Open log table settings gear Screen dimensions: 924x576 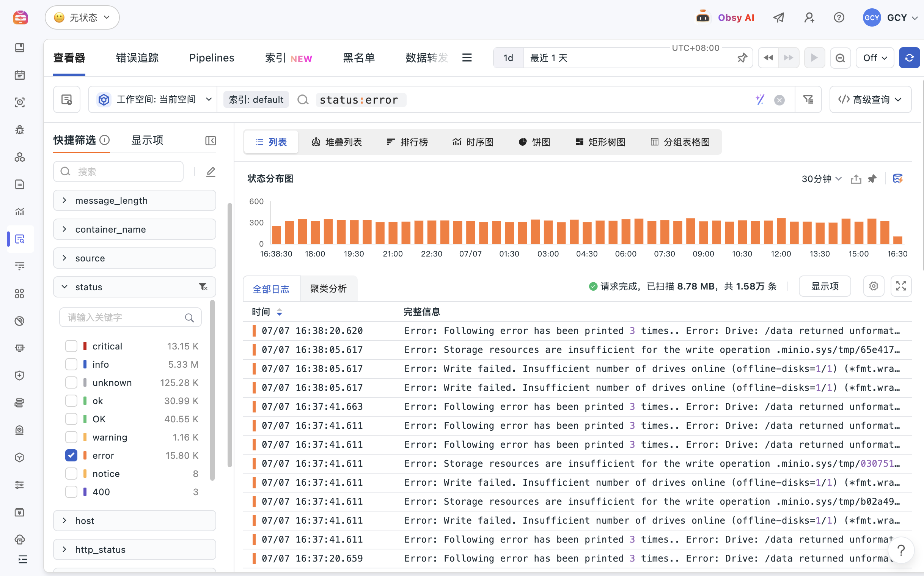tap(874, 286)
